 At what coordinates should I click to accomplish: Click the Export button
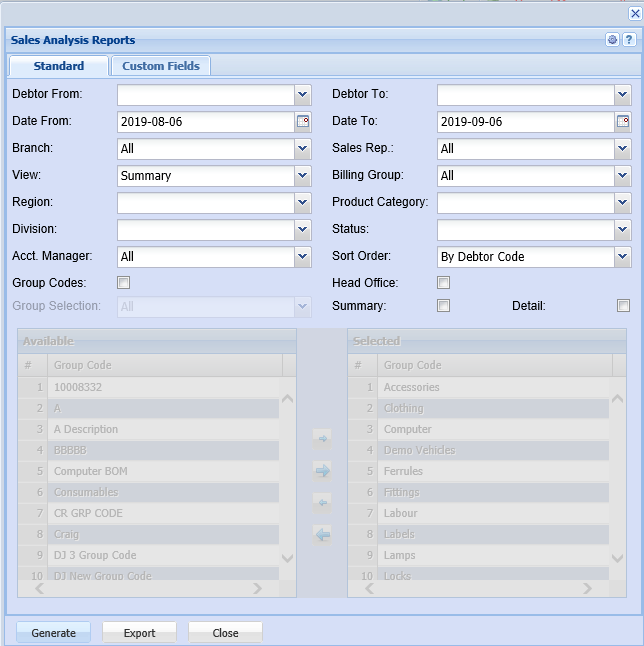pos(139,633)
